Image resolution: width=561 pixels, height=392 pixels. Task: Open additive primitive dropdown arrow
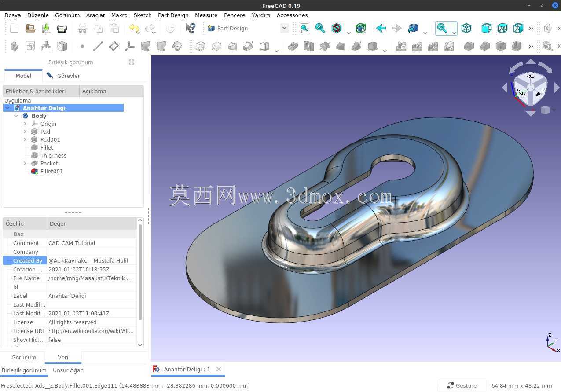pyautogui.click(x=276, y=50)
